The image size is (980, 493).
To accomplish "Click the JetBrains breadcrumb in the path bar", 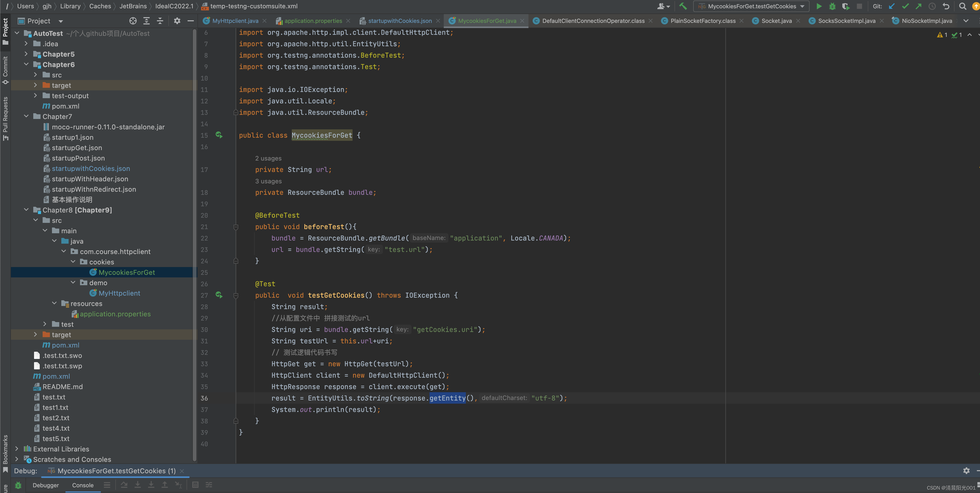I will [x=133, y=6].
